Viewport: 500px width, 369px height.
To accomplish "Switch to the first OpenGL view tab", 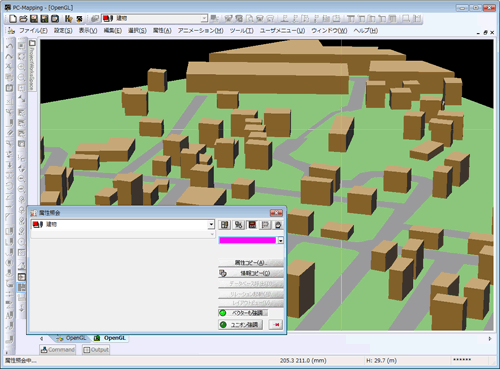I will tap(71, 338).
